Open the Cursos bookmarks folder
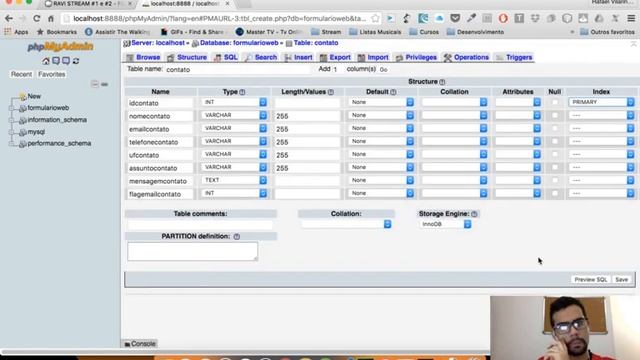 coord(424,32)
